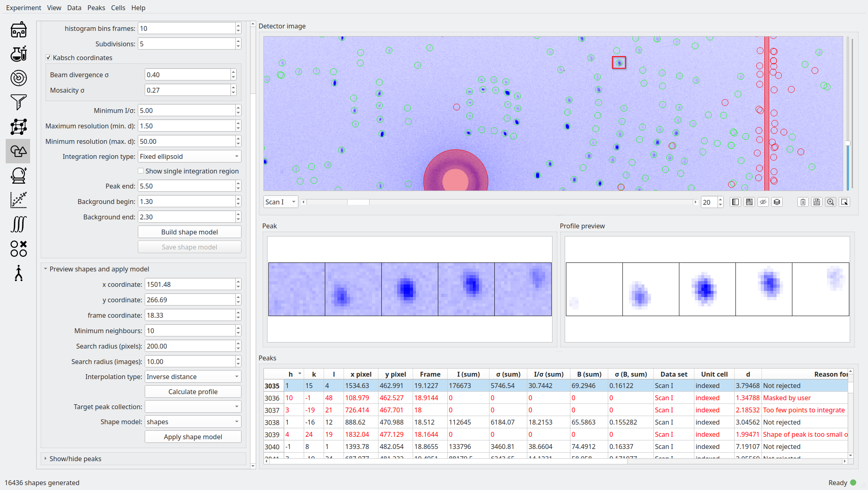The height and width of the screenshot is (490, 868).
Task: Click the Mosaicity σ input field
Action: coord(187,90)
